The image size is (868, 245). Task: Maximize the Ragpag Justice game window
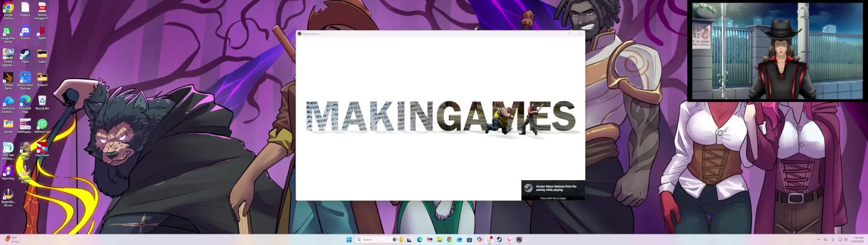(x=569, y=34)
